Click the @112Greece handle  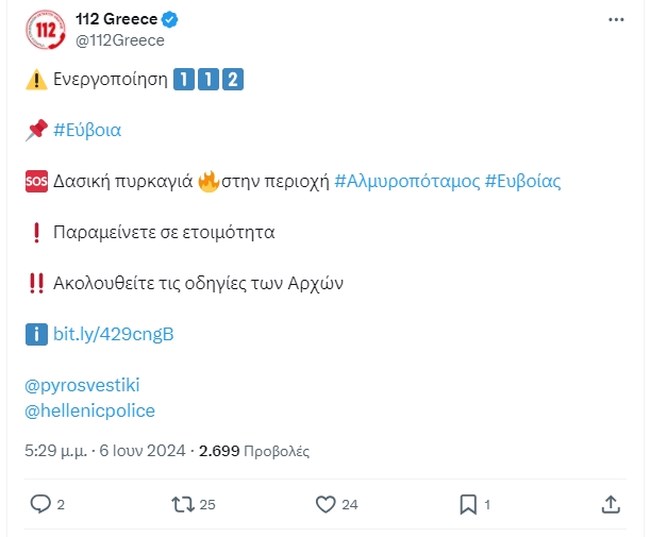[x=120, y=40]
